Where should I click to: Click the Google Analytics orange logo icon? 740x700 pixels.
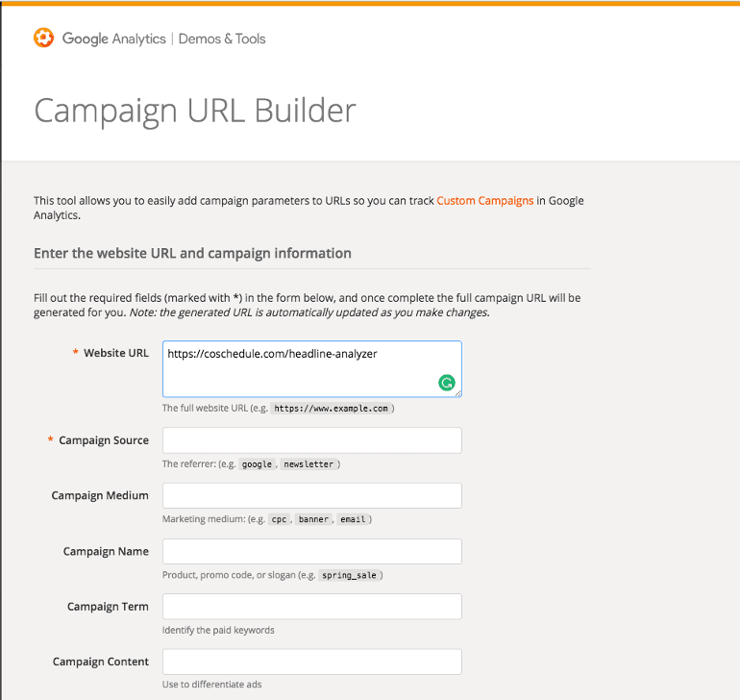click(x=43, y=37)
